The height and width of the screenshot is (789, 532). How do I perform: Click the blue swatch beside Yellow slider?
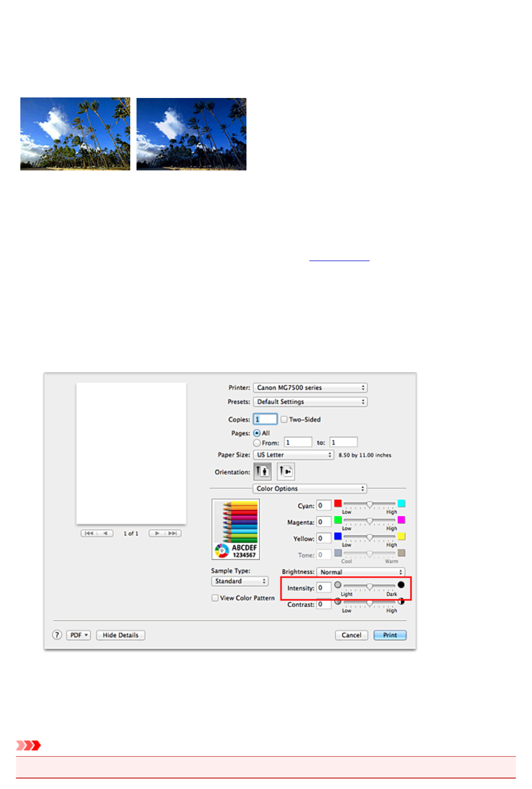pyautogui.click(x=338, y=536)
